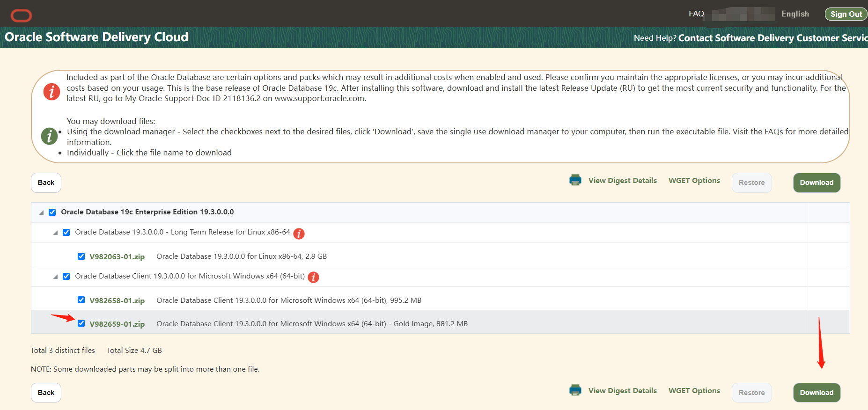Click the 'Total Size 4.7 GB' text

134,351
